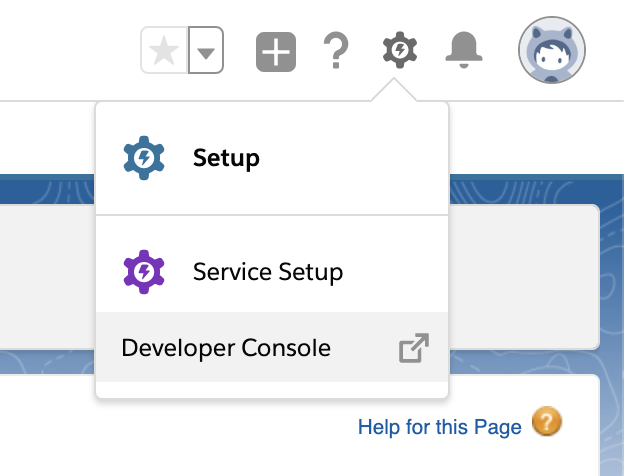Open Salesforce Help via the question mark icon

pyautogui.click(x=338, y=50)
